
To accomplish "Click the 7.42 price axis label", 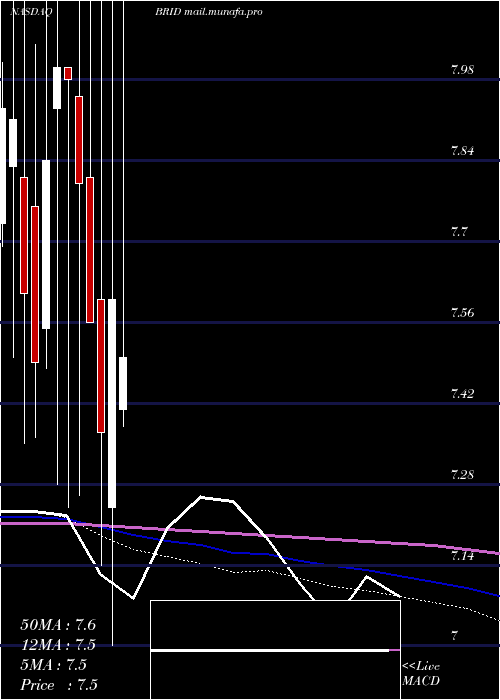I will click(462, 393).
